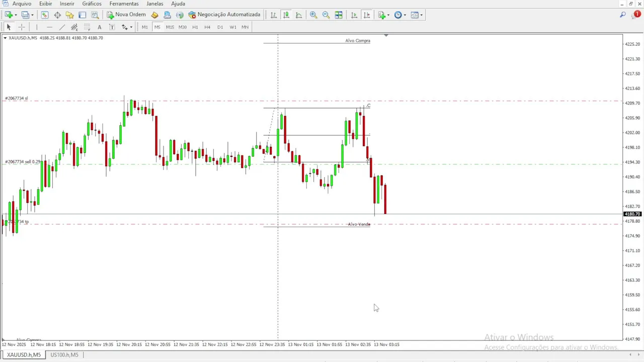Switch timeframe to D1
The height and width of the screenshot is (362, 644).
(x=220, y=27)
